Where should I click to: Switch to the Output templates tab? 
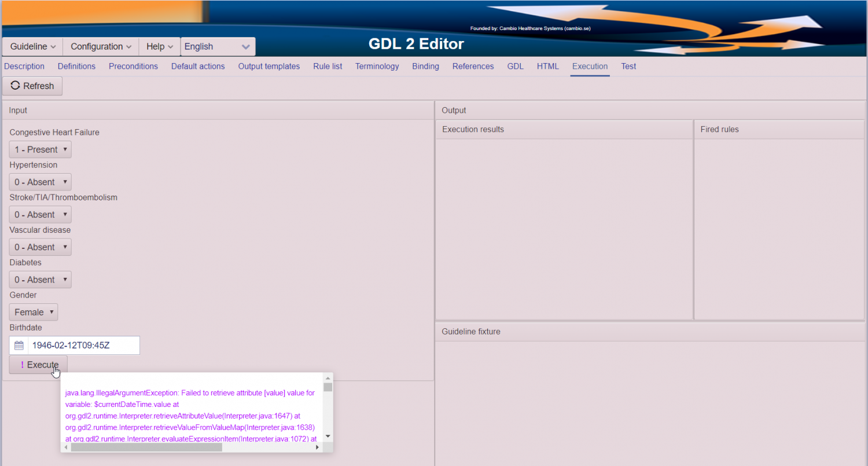(x=269, y=66)
